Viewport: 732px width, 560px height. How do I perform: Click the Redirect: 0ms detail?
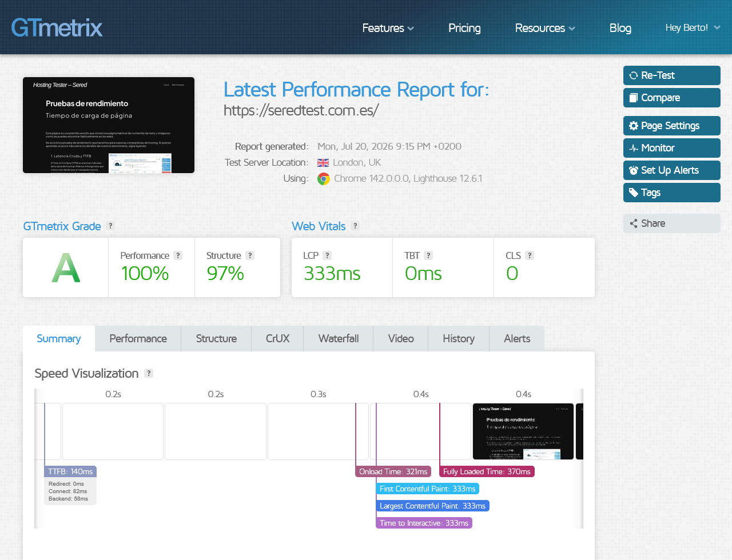(66, 484)
